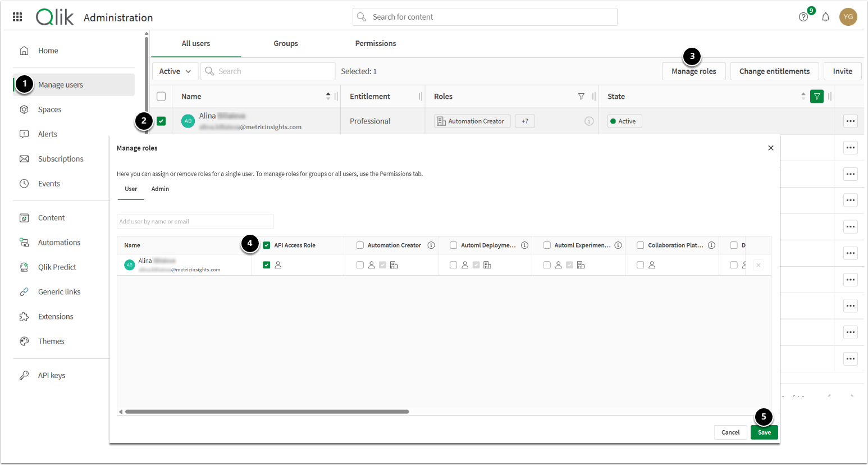The image size is (868, 465).
Task: Toggle the select-all users checkbox
Action: tap(161, 97)
